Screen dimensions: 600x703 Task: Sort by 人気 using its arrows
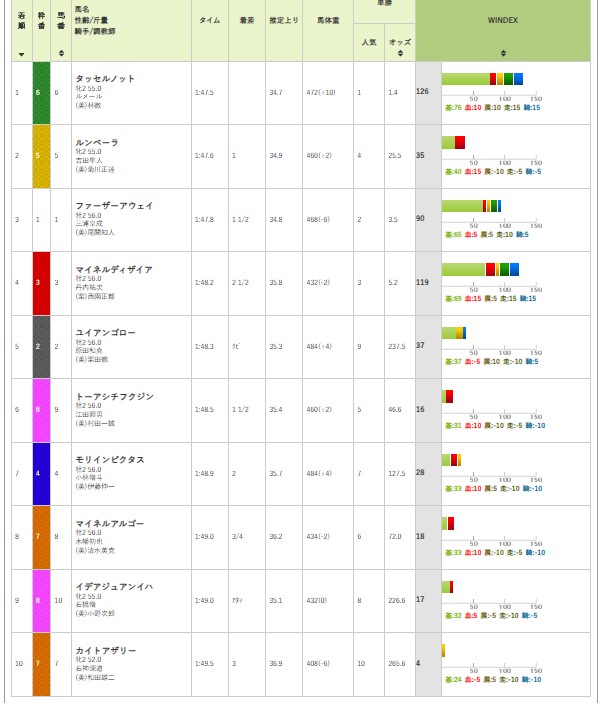coord(366,54)
